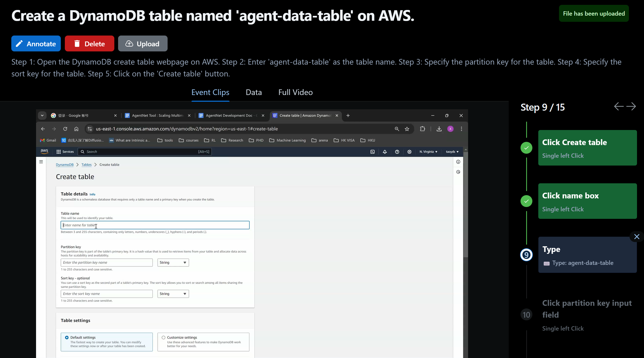Image resolution: width=644 pixels, height=358 pixels.
Task: Click the Upload button
Action: point(143,43)
